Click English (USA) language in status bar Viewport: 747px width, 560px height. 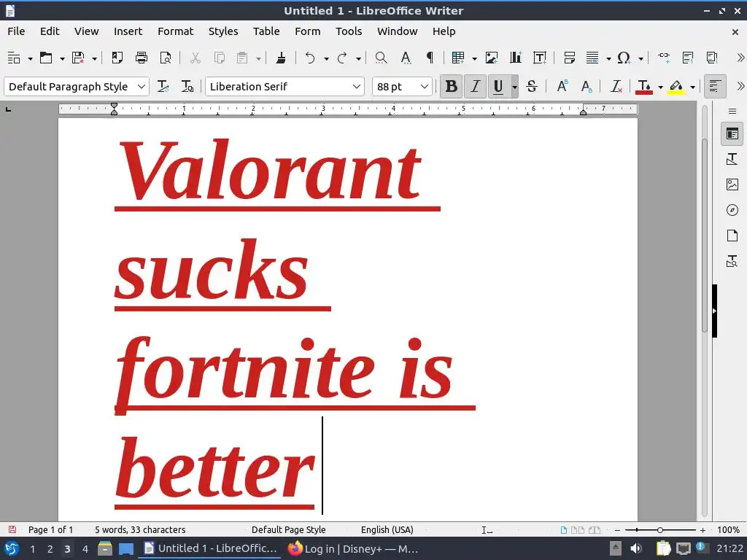point(387,530)
